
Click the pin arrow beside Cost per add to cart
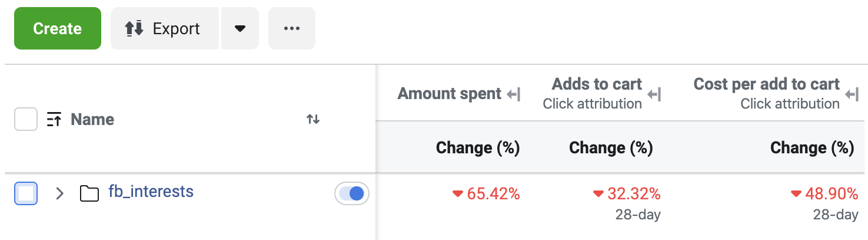pos(852,94)
